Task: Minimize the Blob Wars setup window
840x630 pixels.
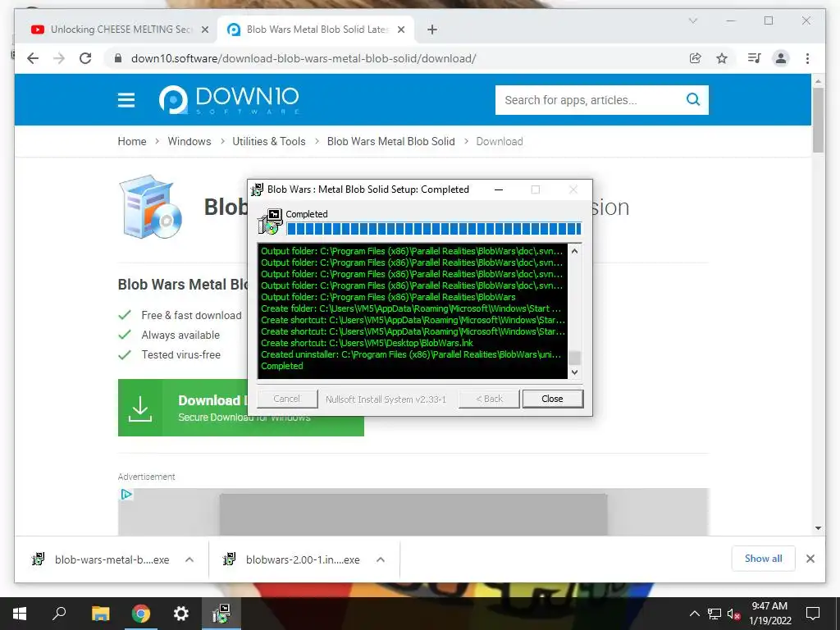Action: (x=499, y=189)
